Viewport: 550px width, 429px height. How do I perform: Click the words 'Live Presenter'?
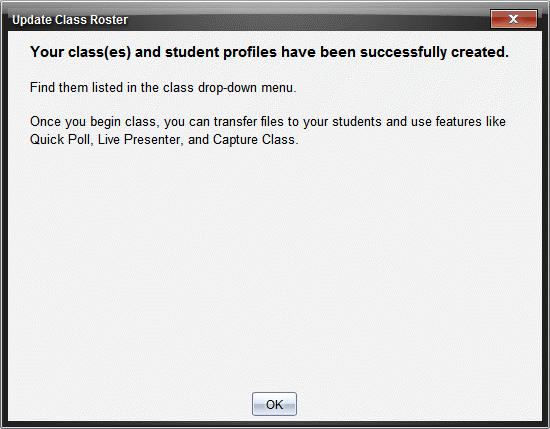140,140
